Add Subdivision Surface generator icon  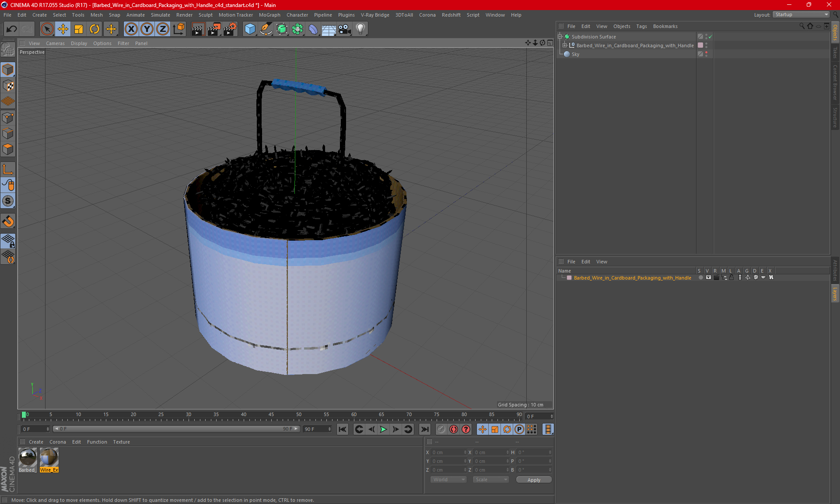(282, 29)
